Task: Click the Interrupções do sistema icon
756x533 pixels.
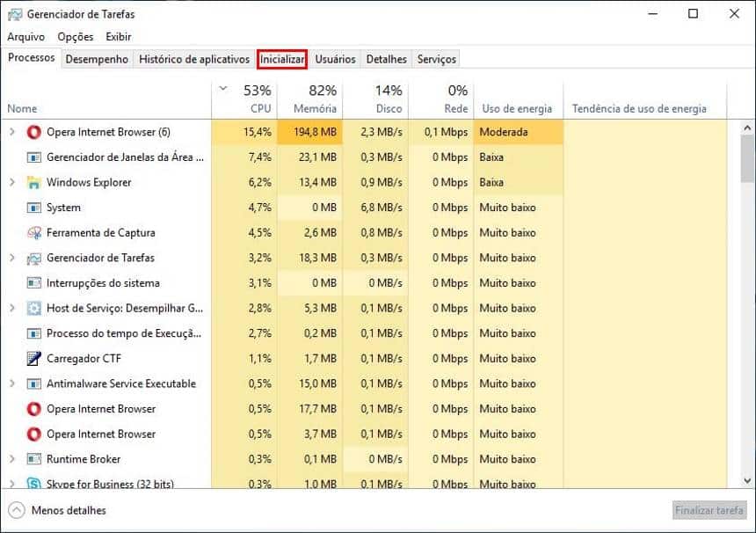Action: click(33, 282)
